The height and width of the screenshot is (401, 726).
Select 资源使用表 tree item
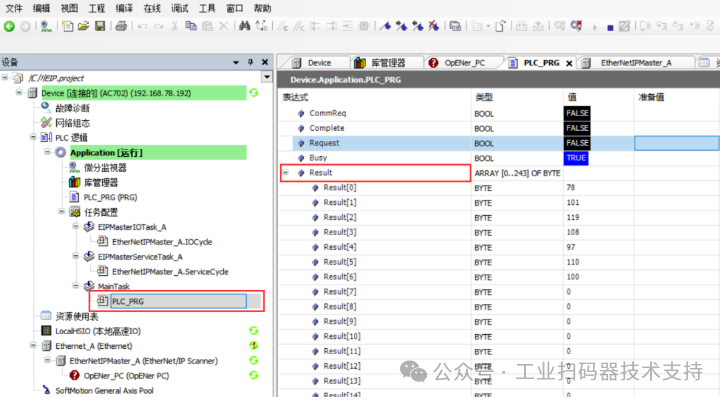click(77, 316)
